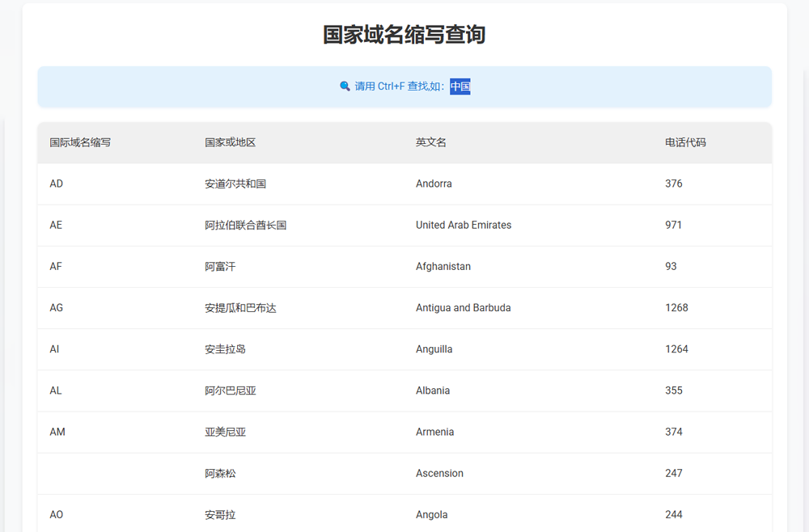Click the Antigua and Barbuda cell
The width and height of the screenshot is (809, 532).
pyautogui.click(x=464, y=308)
